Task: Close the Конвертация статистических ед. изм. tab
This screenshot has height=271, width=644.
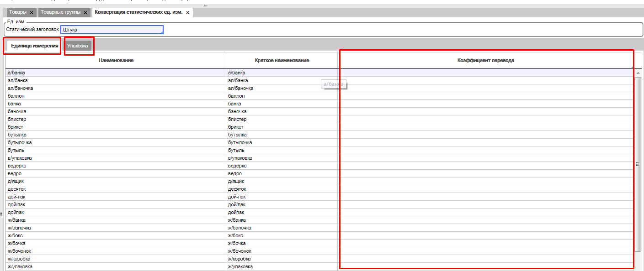Action: (187, 13)
